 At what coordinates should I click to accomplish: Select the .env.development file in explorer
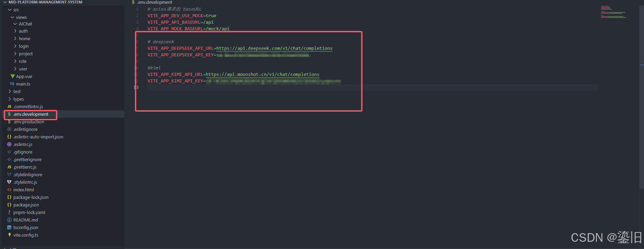[31, 114]
